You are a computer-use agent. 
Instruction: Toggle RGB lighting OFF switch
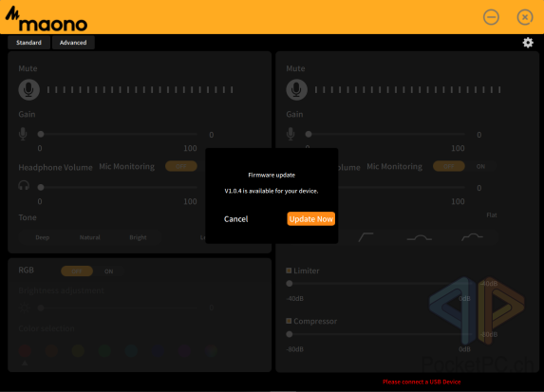(x=77, y=271)
